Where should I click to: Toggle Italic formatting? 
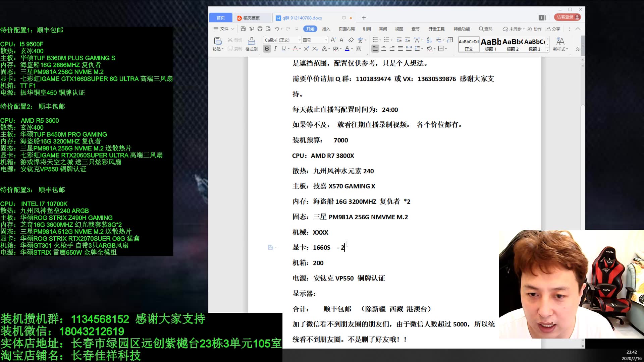click(x=275, y=49)
